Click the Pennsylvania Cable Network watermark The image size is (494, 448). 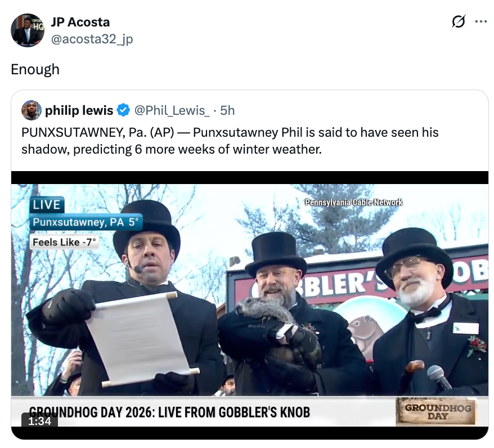[353, 202]
